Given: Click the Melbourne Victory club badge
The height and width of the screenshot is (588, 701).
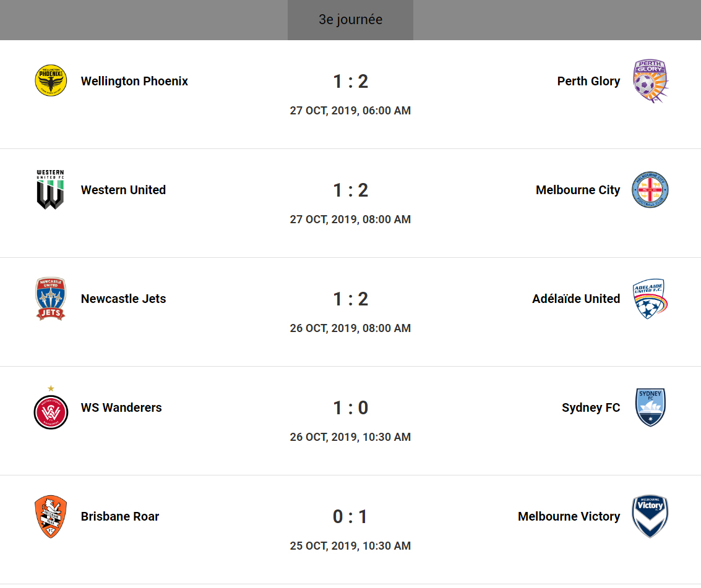Looking at the screenshot, I should click(650, 516).
